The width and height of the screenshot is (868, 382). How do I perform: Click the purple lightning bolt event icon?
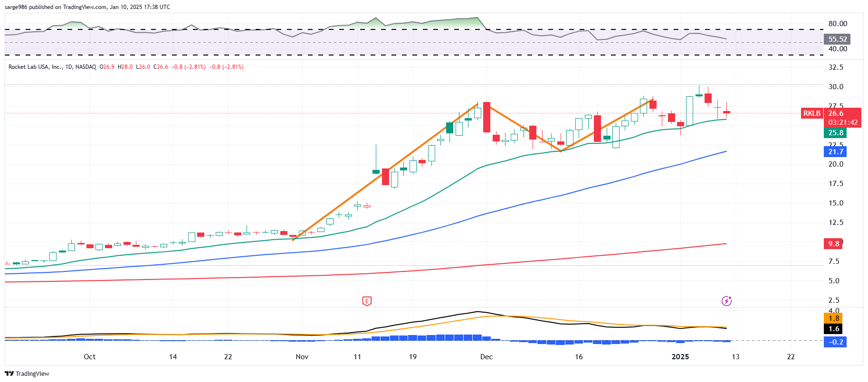(726, 301)
